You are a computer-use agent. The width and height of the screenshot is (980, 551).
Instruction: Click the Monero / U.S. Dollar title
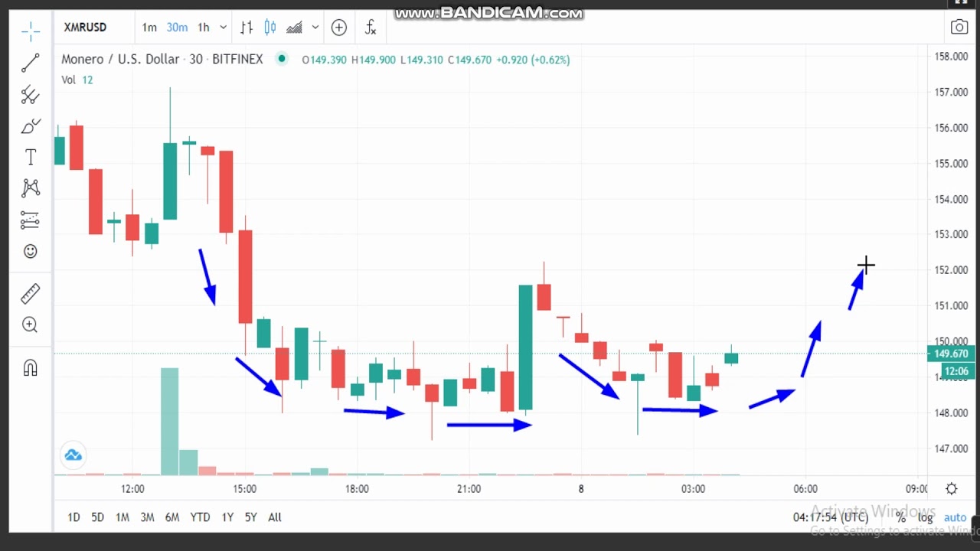(120, 59)
